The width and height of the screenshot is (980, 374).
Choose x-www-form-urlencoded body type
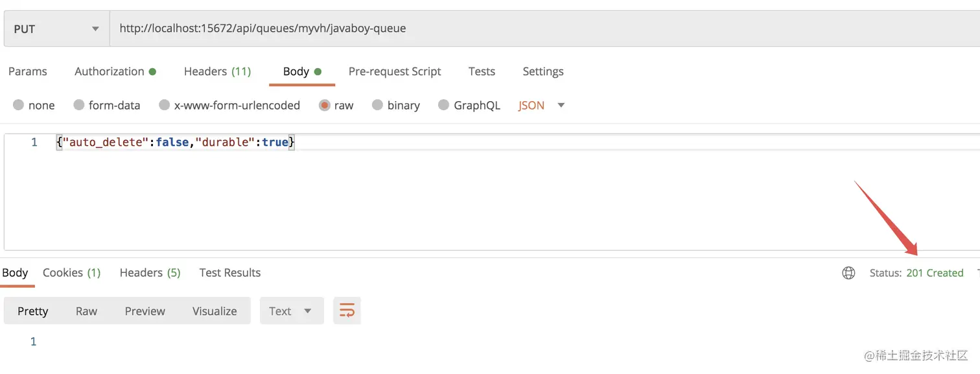pos(164,105)
